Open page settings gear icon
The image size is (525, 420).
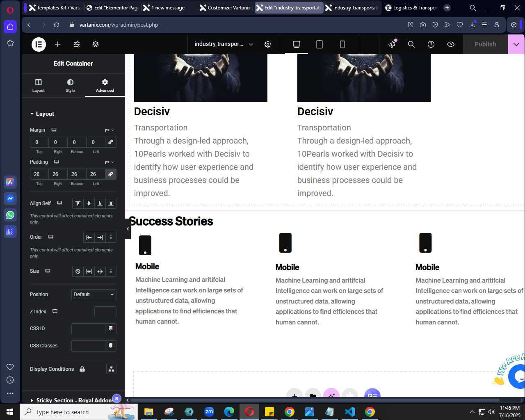268,44
